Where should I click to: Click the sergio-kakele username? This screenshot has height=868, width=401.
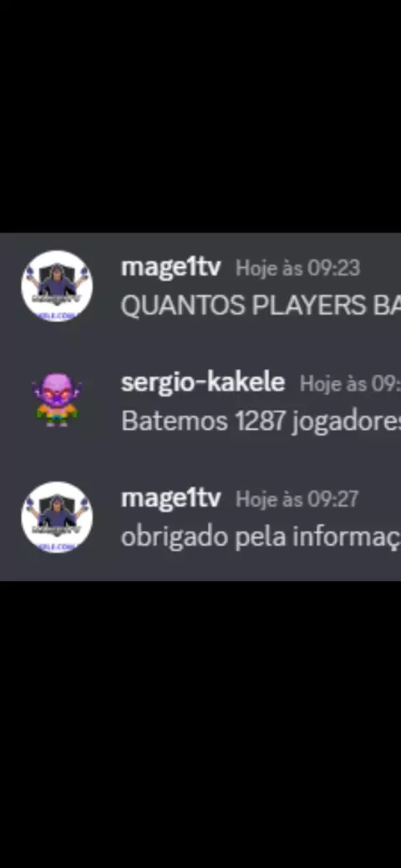203,383
